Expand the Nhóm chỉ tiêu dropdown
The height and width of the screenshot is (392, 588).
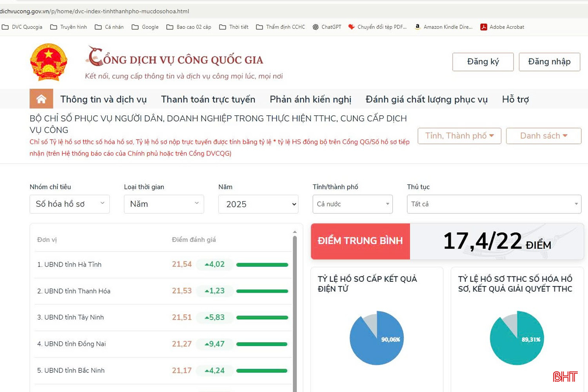69,204
